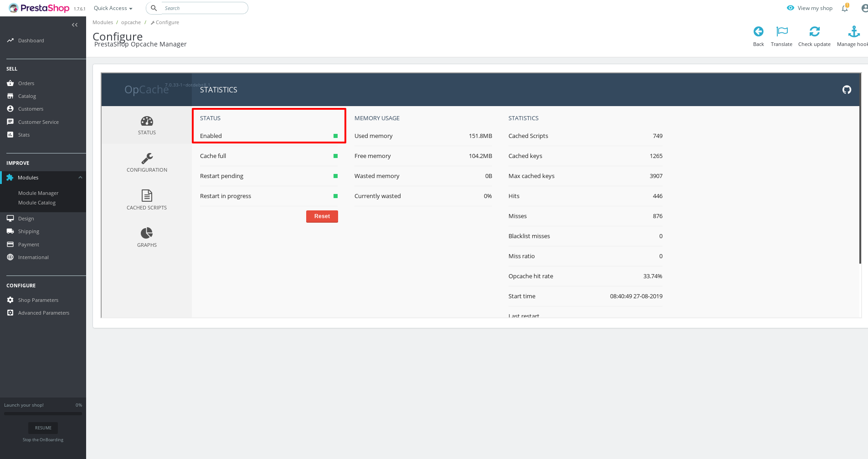Image resolution: width=868 pixels, height=459 pixels.
Task: Click the Cached keys value 1265
Action: (x=656, y=156)
